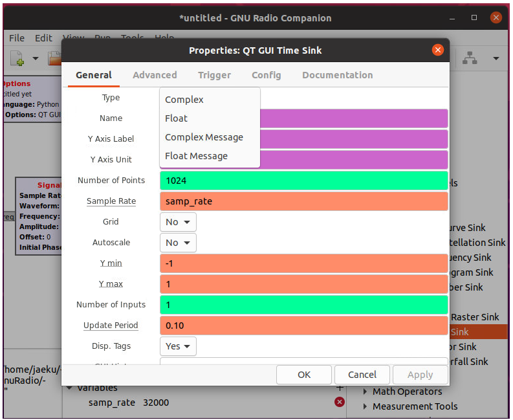Select Float in the Type list
The height and width of the screenshot is (420, 513).
[210, 118]
